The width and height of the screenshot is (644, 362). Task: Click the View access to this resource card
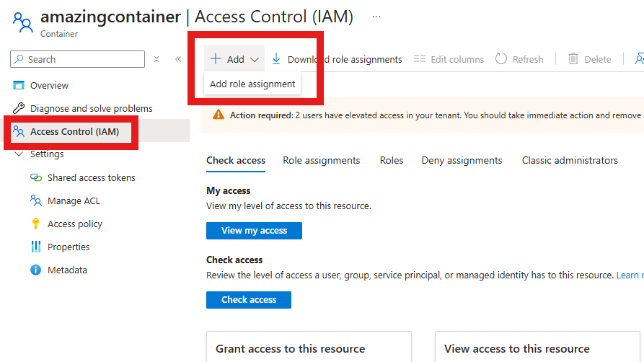click(537, 347)
